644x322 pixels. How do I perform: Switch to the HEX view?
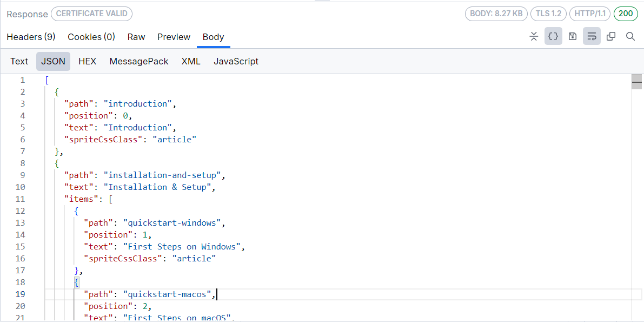coord(87,61)
